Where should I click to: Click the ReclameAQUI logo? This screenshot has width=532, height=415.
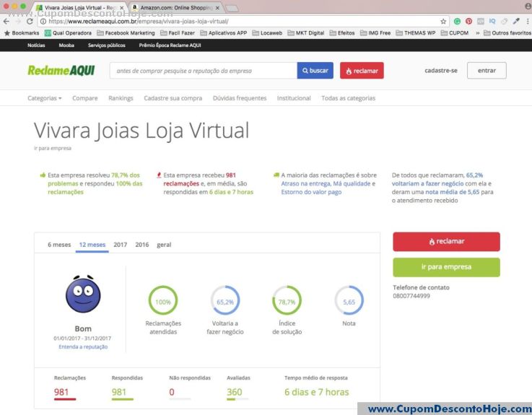click(x=61, y=70)
